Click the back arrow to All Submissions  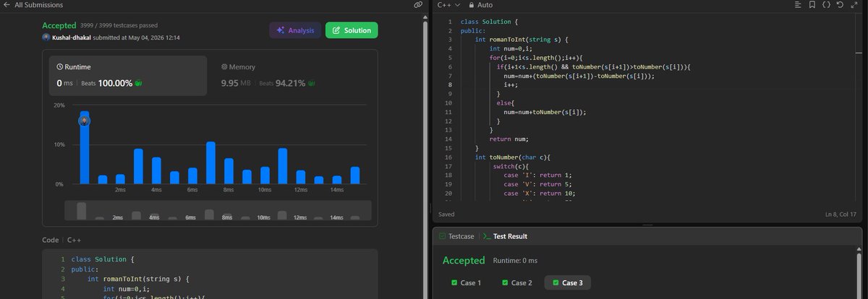[x=7, y=4]
